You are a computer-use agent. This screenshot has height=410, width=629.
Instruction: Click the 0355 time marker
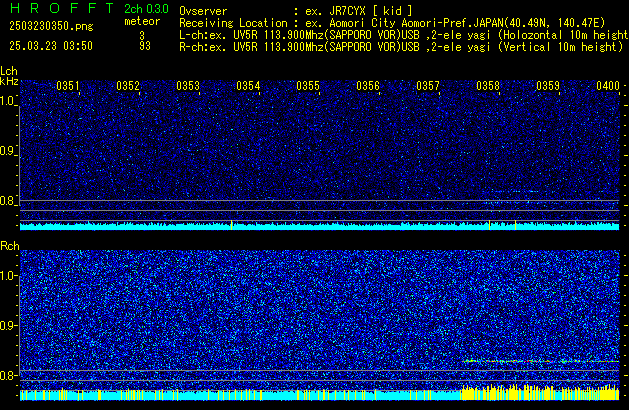308,86
